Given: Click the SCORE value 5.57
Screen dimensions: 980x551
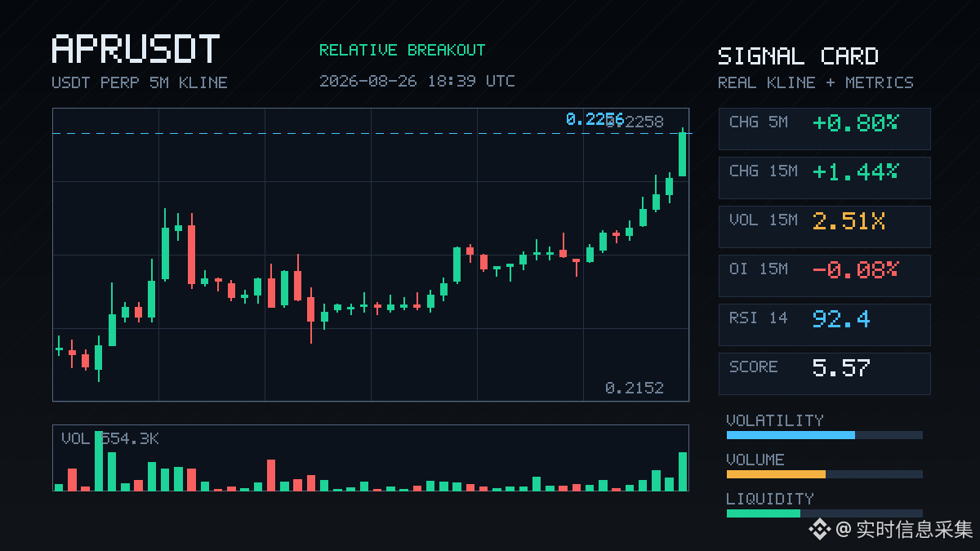Looking at the screenshot, I should click(841, 368).
